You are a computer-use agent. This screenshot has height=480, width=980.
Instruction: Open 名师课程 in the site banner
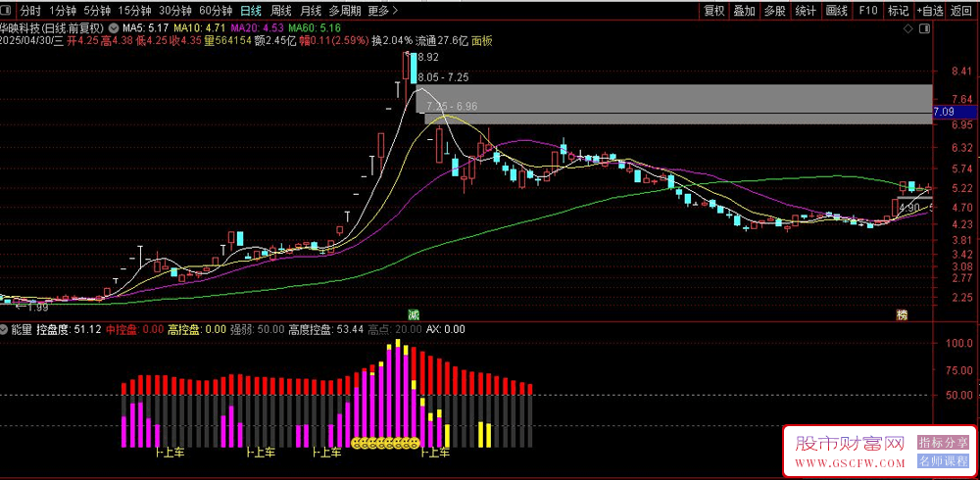click(943, 461)
